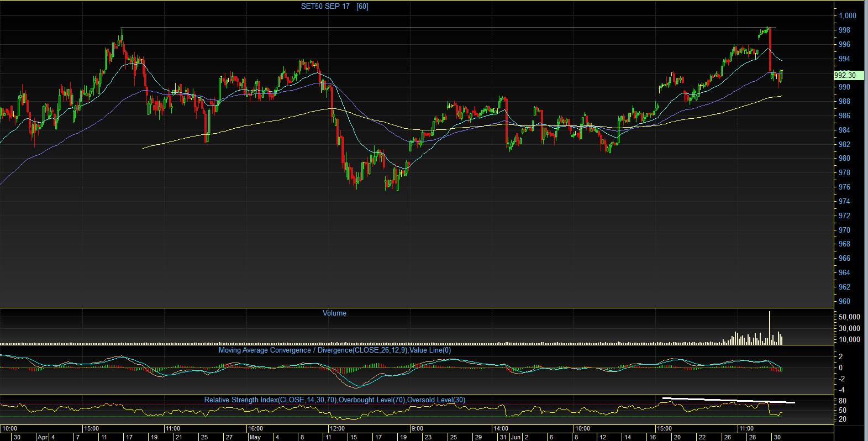This screenshot has width=868, height=441.
Task: Click the tallest volume spike bar
Action: pos(770,328)
